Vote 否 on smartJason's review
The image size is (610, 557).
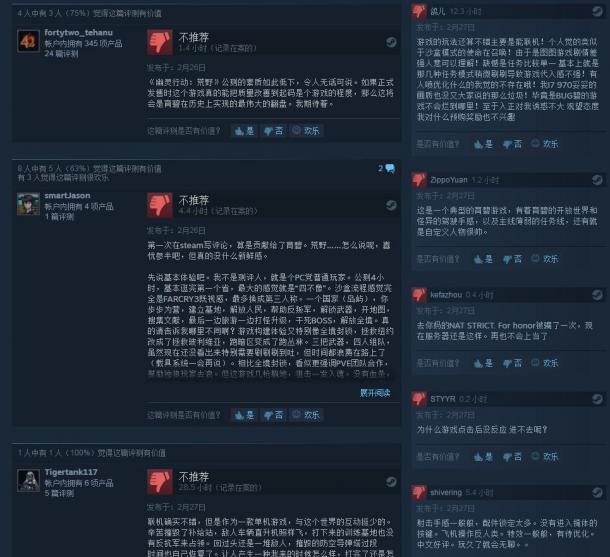[273, 415]
